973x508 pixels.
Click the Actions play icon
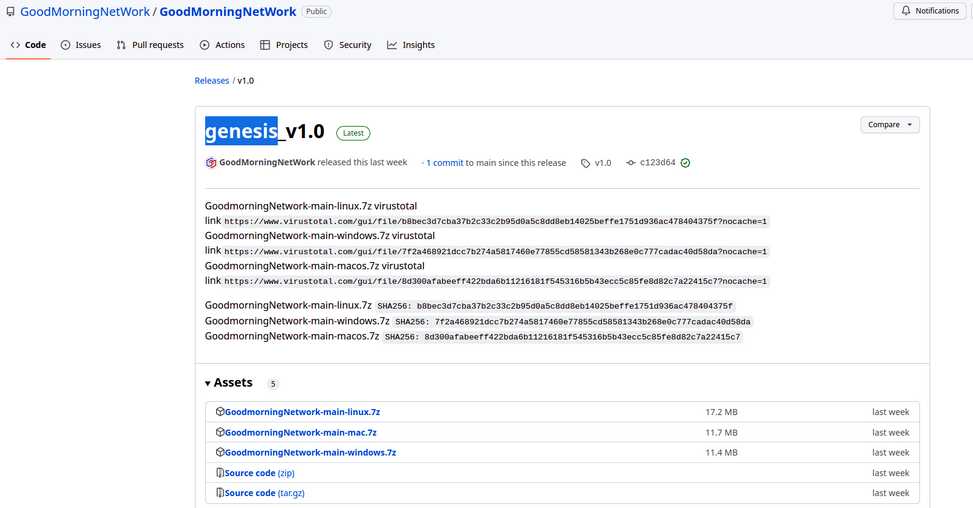coord(205,45)
